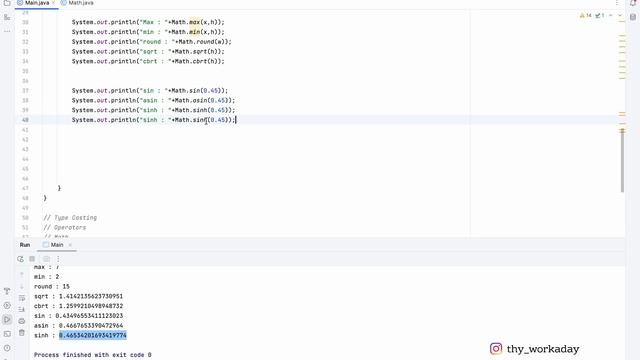Click the editor vertical scrollbar thumb
The width and height of the screenshot is (640, 360).
pyautogui.click(x=622, y=160)
